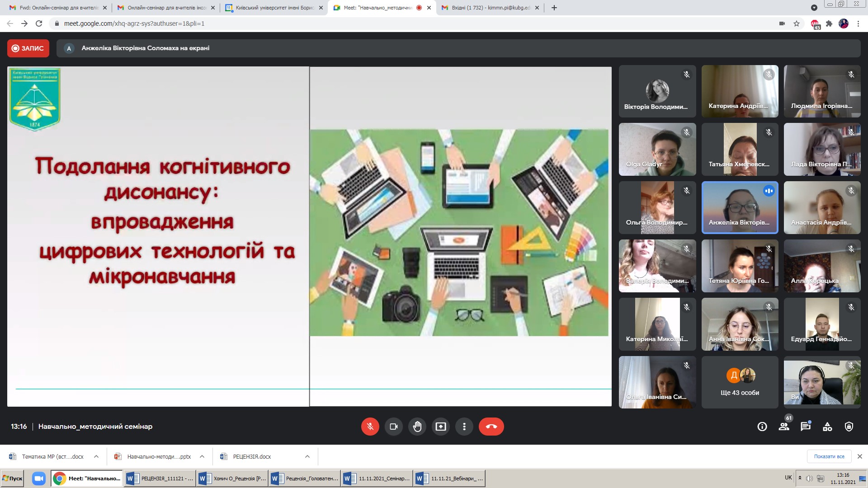This screenshot has height=488, width=868.
Task: Show the participants list (61)
Action: pos(784,427)
